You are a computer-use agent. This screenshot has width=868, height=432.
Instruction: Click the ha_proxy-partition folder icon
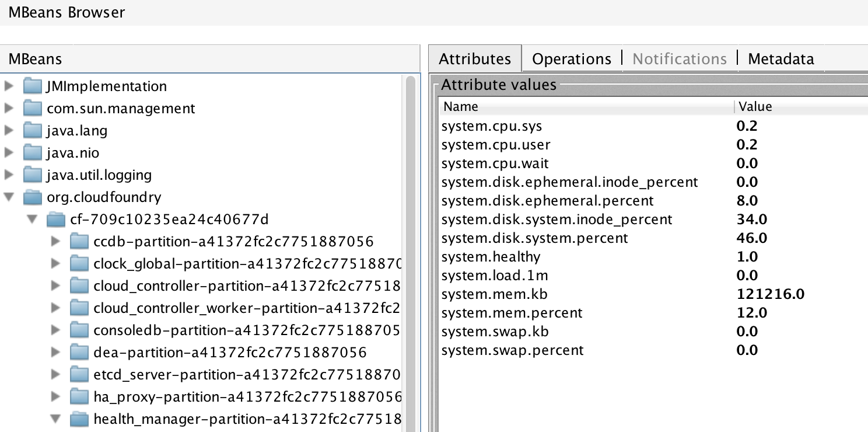click(80, 397)
